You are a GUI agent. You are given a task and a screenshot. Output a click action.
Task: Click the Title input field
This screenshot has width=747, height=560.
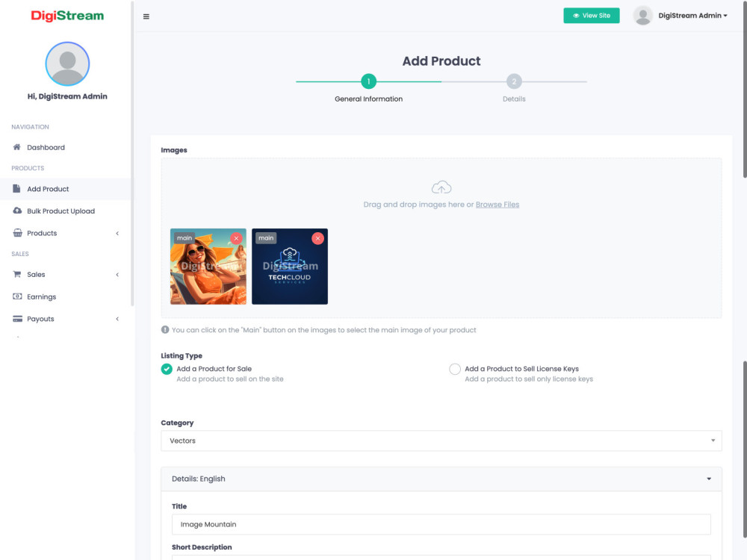pyautogui.click(x=441, y=524)
